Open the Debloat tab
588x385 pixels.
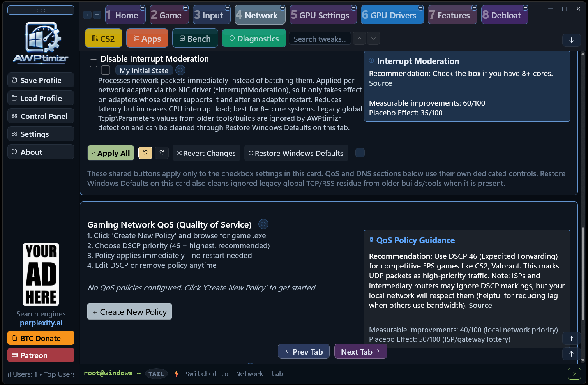[x=505, y=15]
